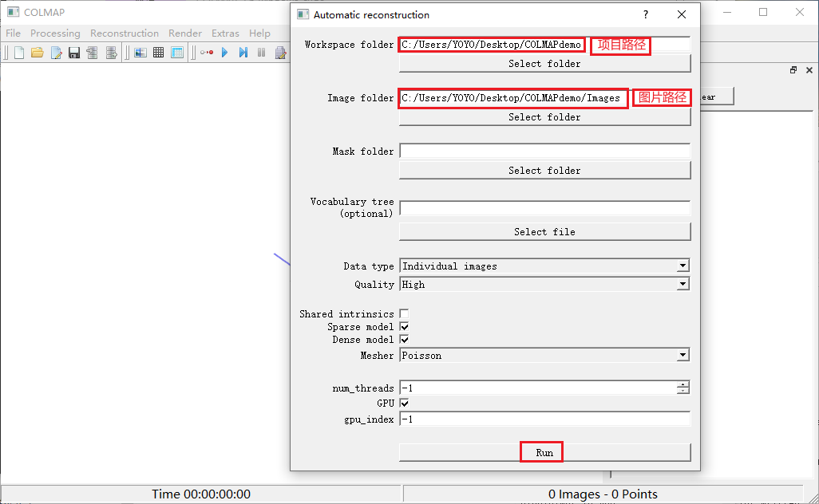Open the Extras menu
The image size is (819, 504).
click(x=225, y=33)
